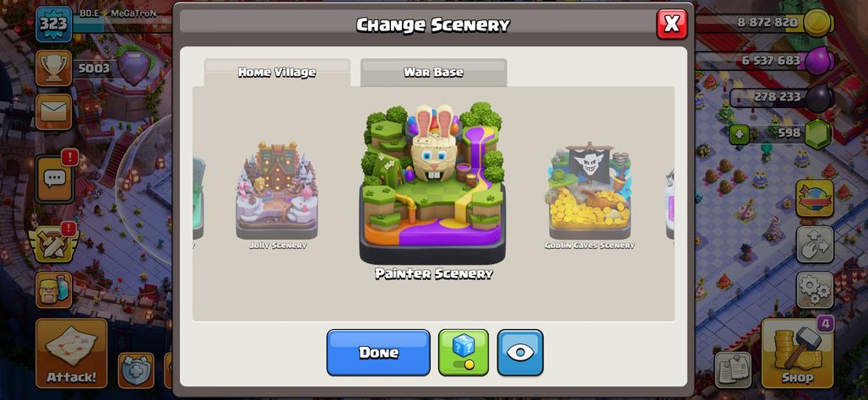Open the Shop hammer button
The height and width of the screenshot is (400, 868).
click(x=797, y=353)
